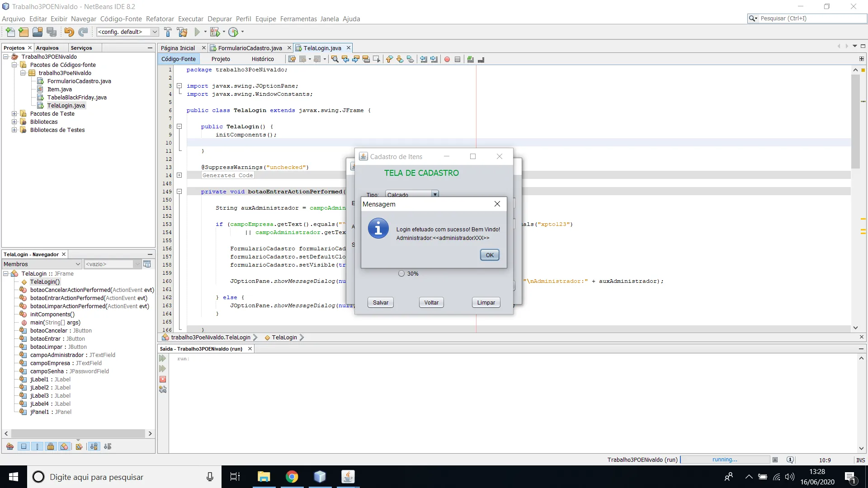Click the Clean and Build icon
868x488 pixels.
click(x=182, y=32)
